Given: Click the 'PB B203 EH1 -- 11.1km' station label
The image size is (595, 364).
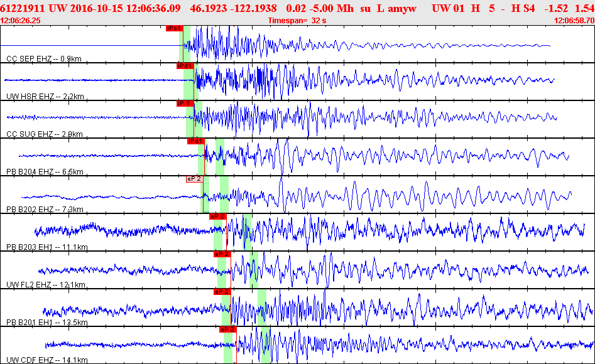Looking at the screenshot, I should click(x=46, y=247).
